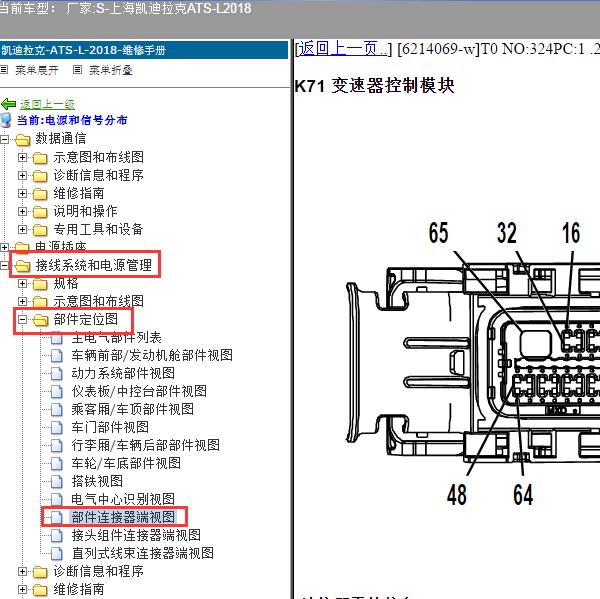Click the 凯迪拉克-ATS-L-2018-维修手册 title bar
Viewport: 600px width, 599px height.
point(144,50)
